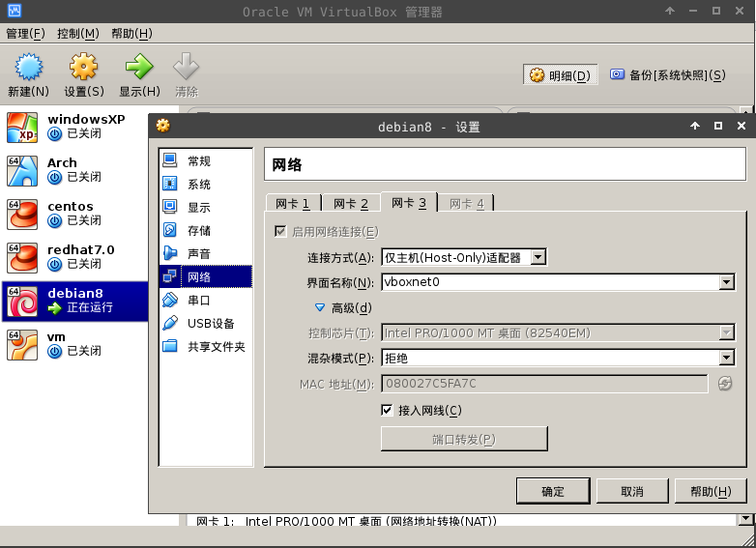Click 已关闭 status under Arch
Viewport: 756px width, 548px height.
(84, 177)
